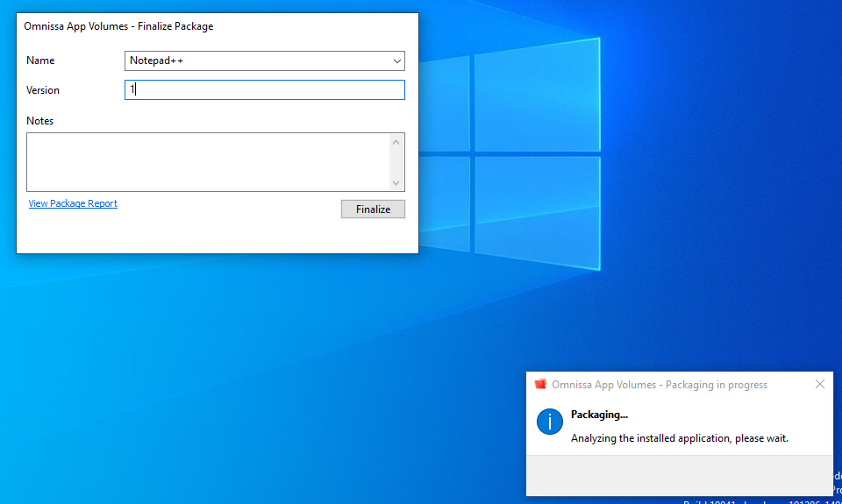Click the red App Volumes icon in notification title
The width and height of the screenshot is (842, 504).
[540, 384]
